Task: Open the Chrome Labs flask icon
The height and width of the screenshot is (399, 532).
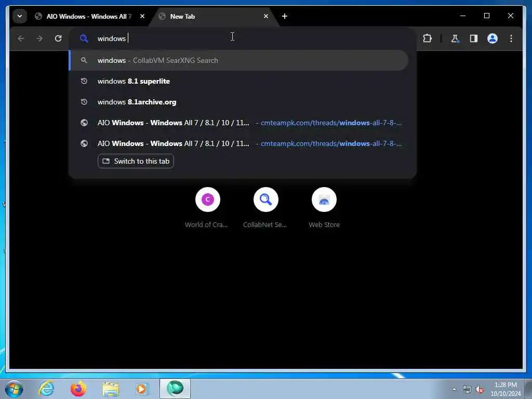Action: coord(455,38)
